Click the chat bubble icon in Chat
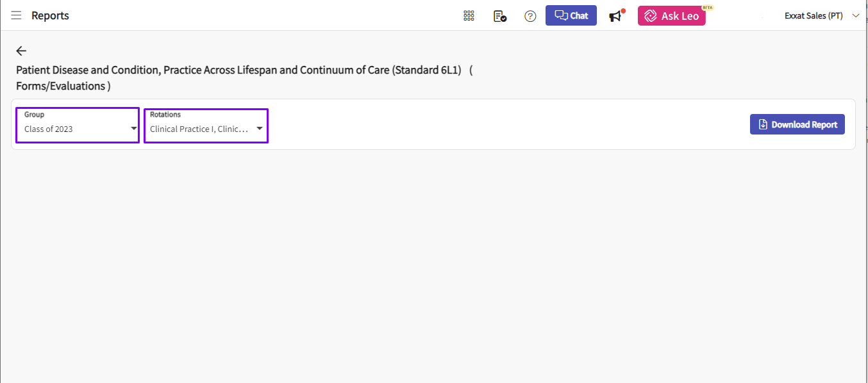 click(x=562, y=15)
